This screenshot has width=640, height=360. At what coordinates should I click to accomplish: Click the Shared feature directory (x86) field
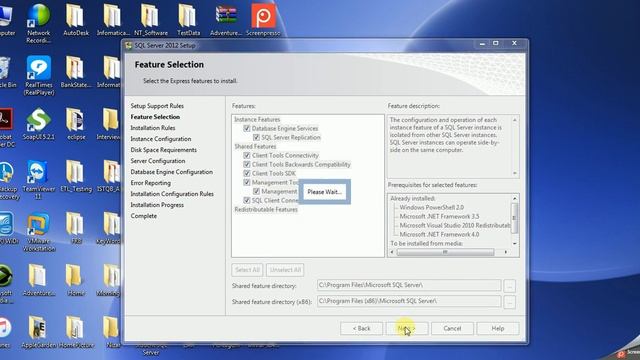tap(409, 301)
